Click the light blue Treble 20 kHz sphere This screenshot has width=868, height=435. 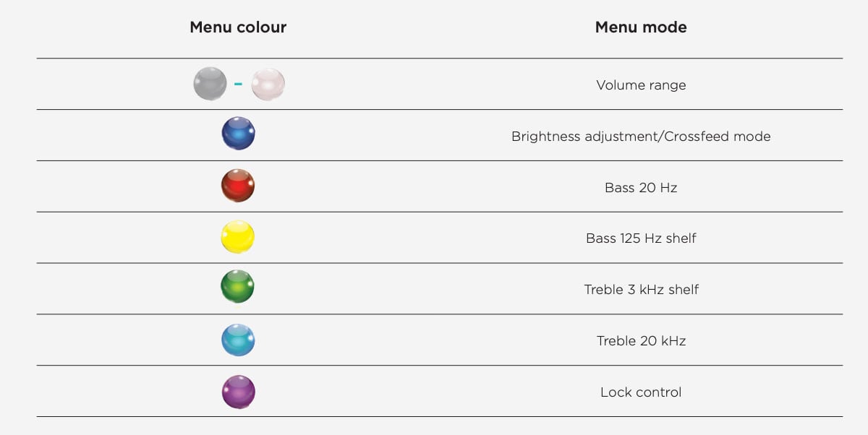coord(238,340)
